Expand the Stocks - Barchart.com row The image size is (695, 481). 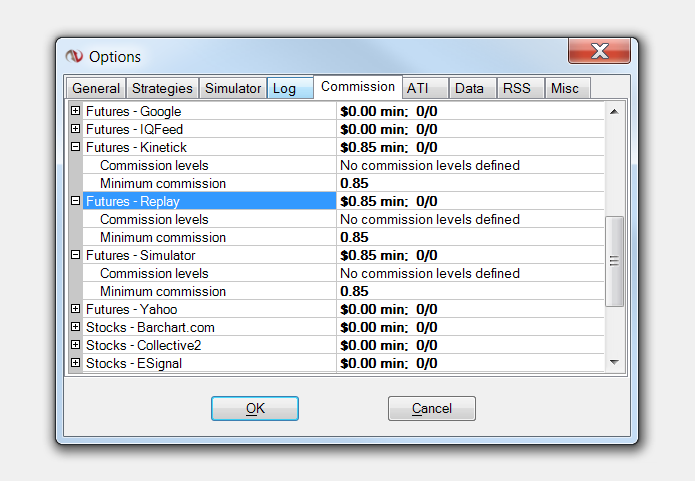[x=76, y=327]
